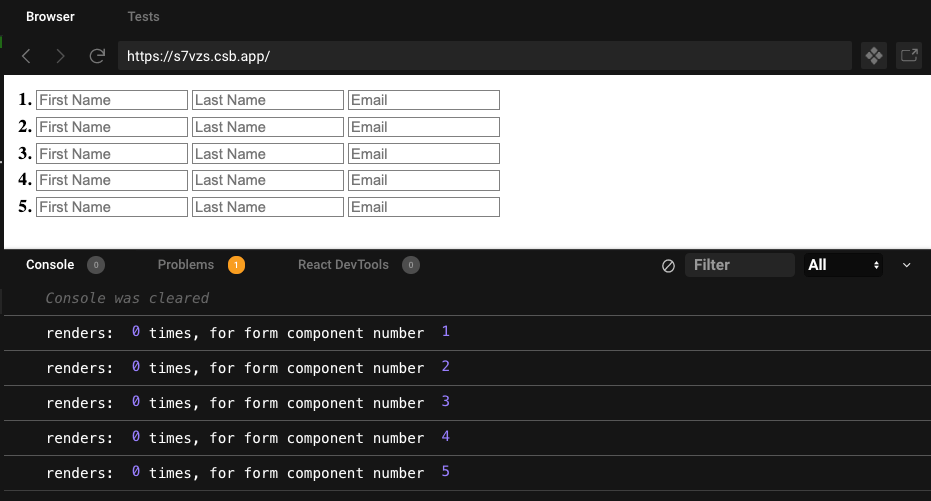Image resolution: width=931 pixels, height=501 pixels.
Task: Click the URL address bar
Action: [484, 56]
